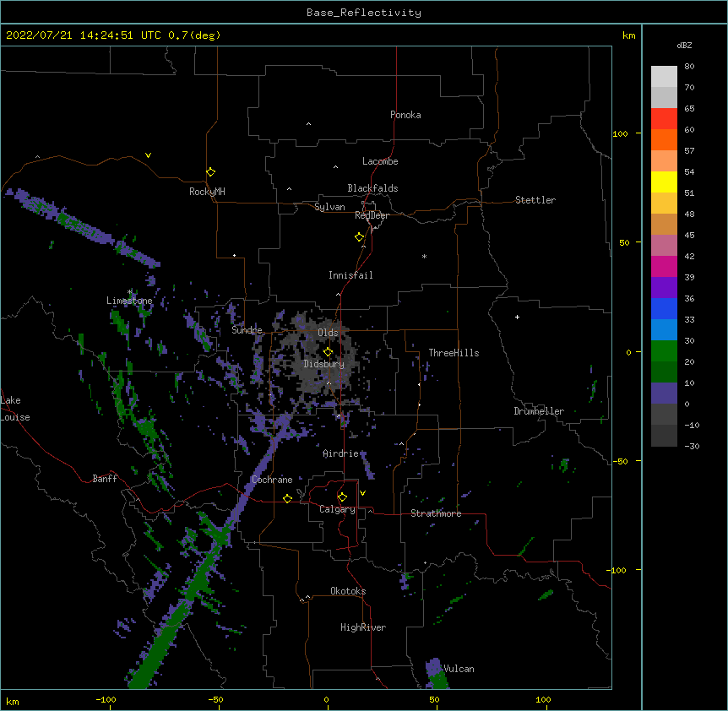Click the RedDeer city label
Image resolution: width=728 pixels, height=711 pixels.
point(372,215)
